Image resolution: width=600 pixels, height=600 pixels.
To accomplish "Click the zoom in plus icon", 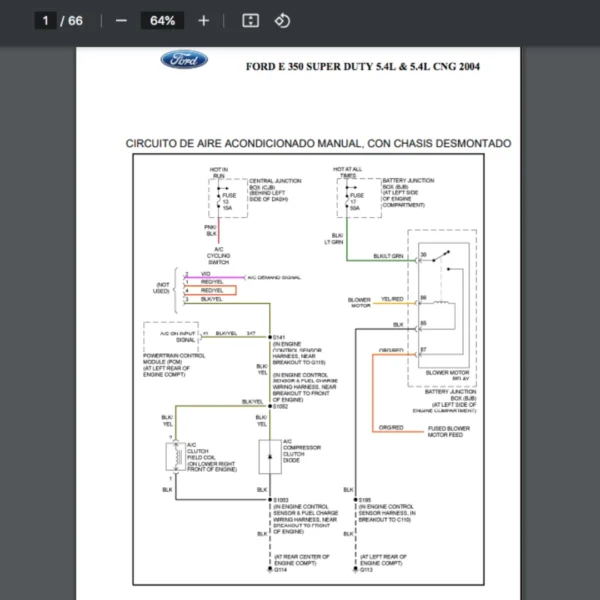I will pos(204,20).
